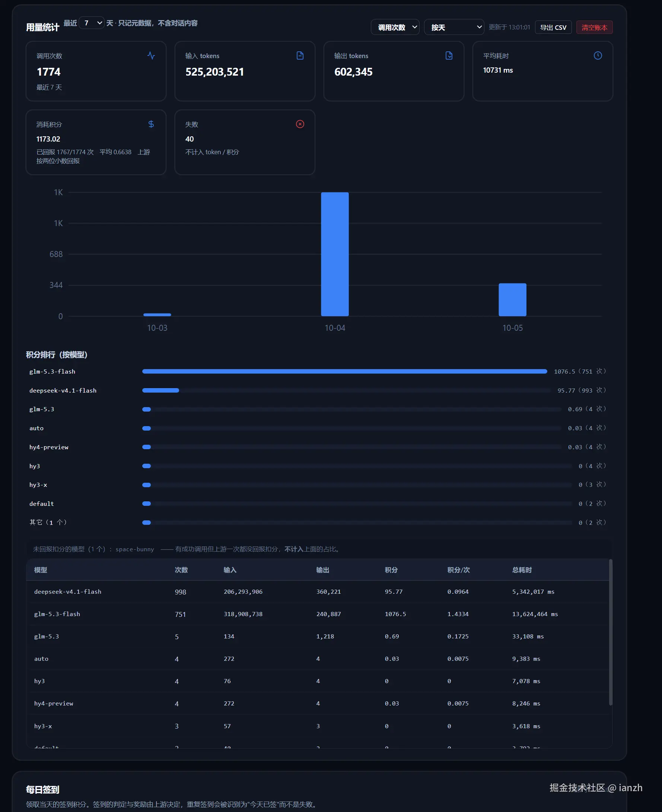
Task: Click the file-check icon in 输出 tokens card
Action: [449, 55]
